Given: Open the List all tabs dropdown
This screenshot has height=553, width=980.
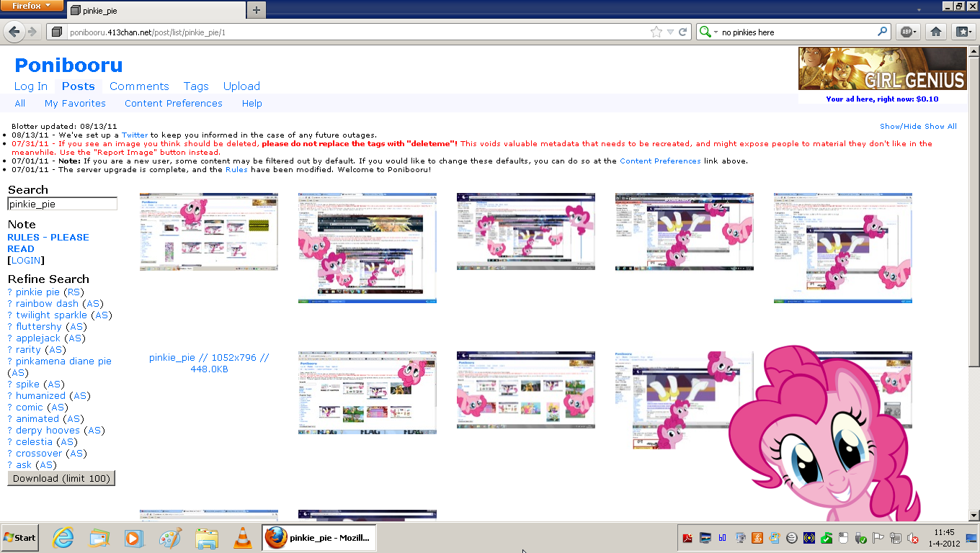Looking at the screenshot, I should tap(919, 10).
